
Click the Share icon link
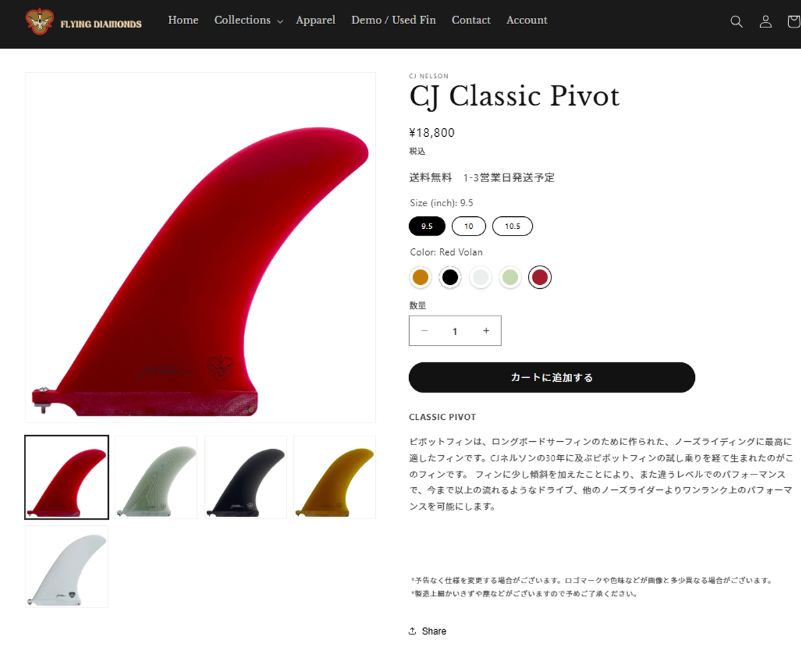(x=427, y=631)
